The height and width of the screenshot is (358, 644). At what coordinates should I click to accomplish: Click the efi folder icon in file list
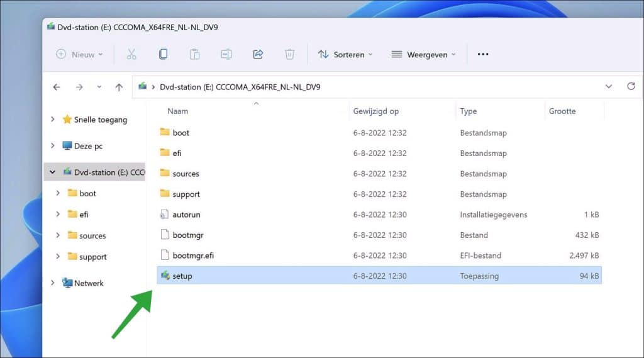pyautogui.click(x=165, y=152)
